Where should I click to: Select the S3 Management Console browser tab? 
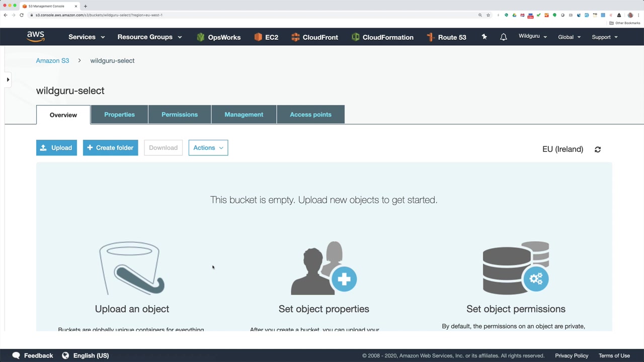(49, 6)
